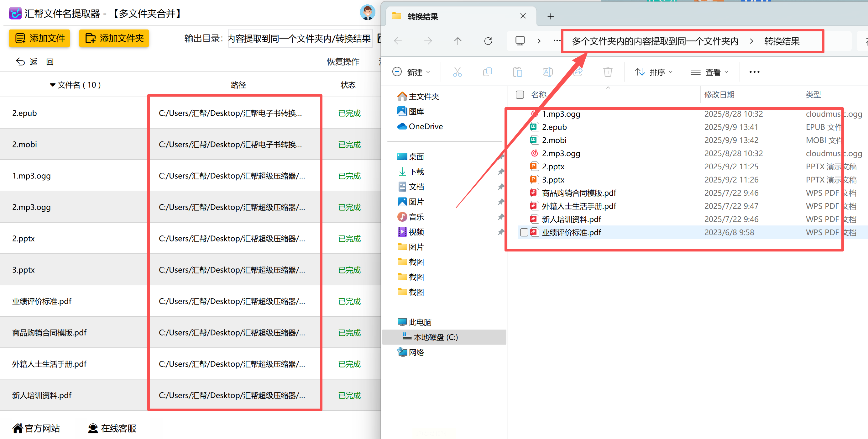Toggle file name column sort triangle
The width and height of the screenshot is (868, 439).
tap(53, 85)
